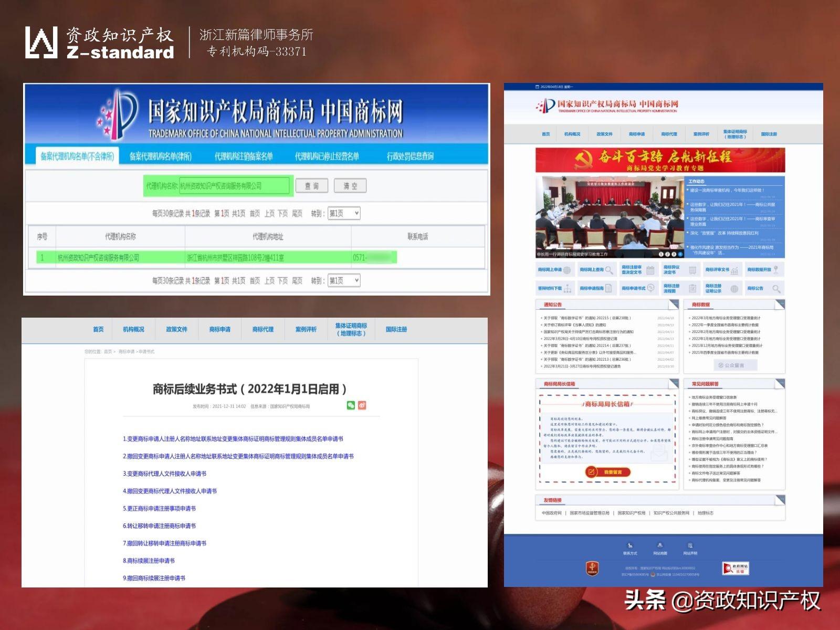
Task: Click the 商标数据开放 pin icon
Action: coord(776,270)
